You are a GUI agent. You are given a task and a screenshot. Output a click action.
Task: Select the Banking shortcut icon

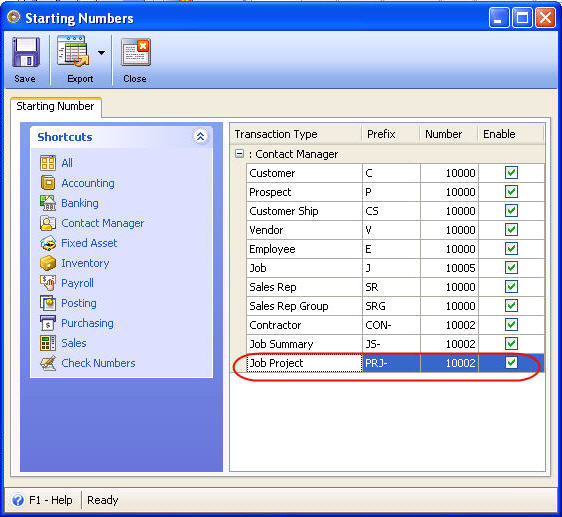coord(48,203)
